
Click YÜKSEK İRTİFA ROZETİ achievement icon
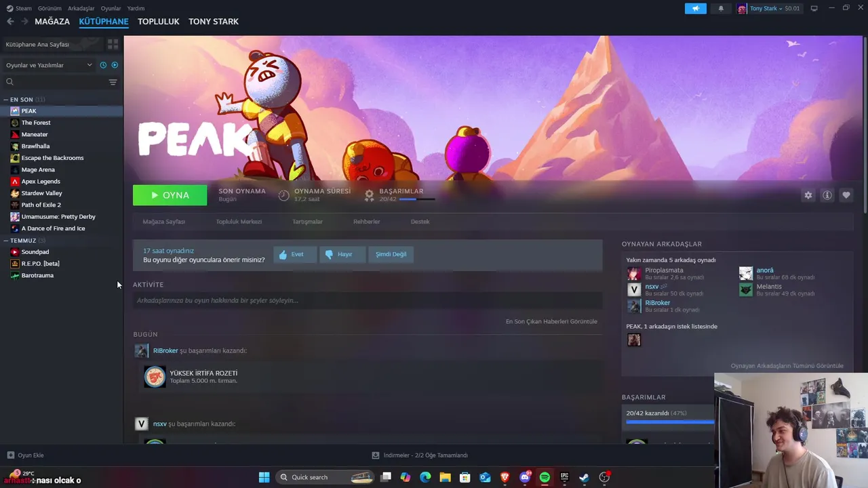(155, 377)
